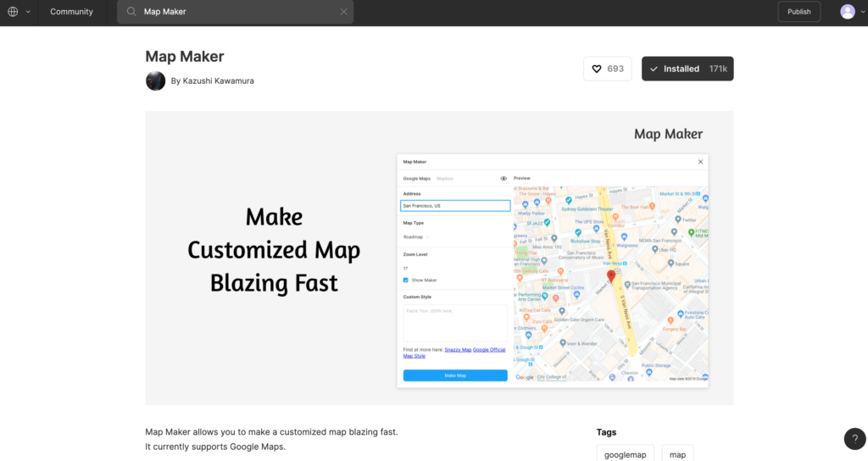This screenshot has width=868, height=461.
Task: Select the map tag
Action: point(677,454)
